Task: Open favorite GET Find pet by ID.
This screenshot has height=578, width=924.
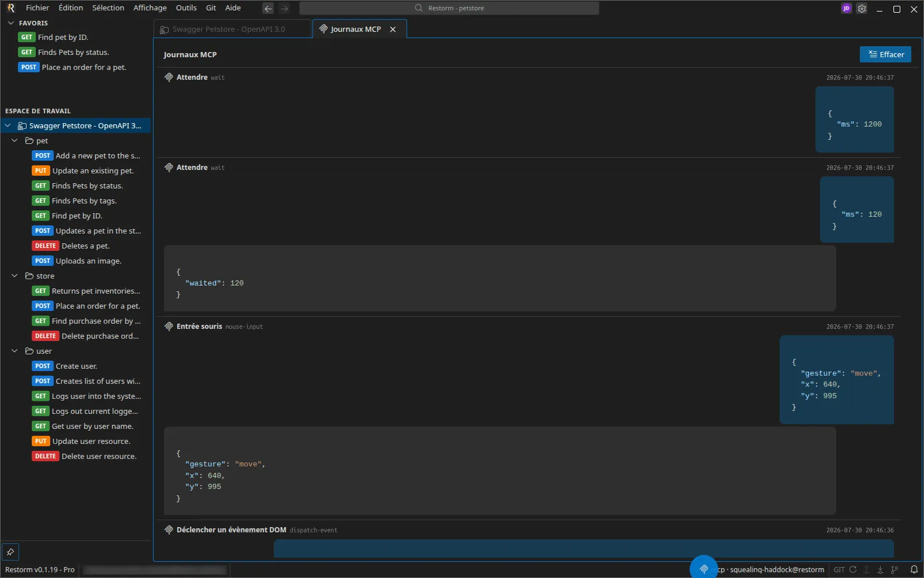Action: tap(76, 37)
